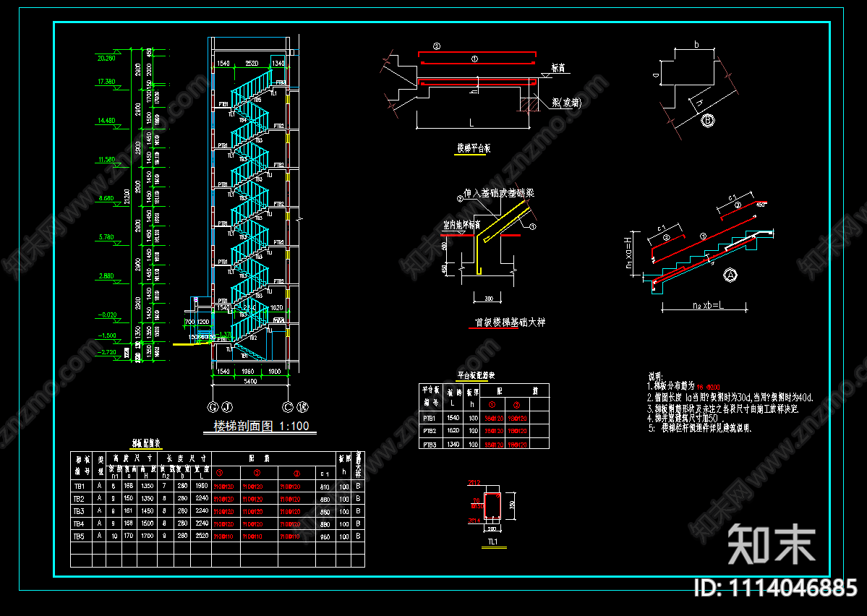Select the 5400 overall width dimension
867x616 pixels.
pyautogui.click(x=250, y=382)
